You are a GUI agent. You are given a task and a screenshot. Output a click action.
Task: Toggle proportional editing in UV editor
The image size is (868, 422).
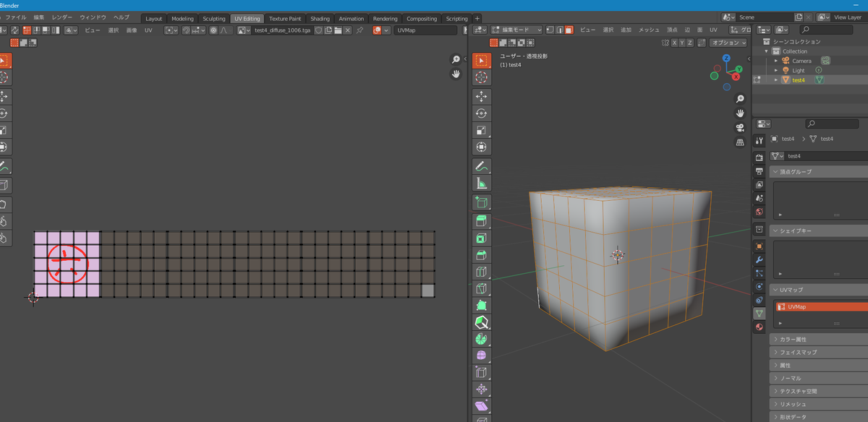[x=213, y=30]
